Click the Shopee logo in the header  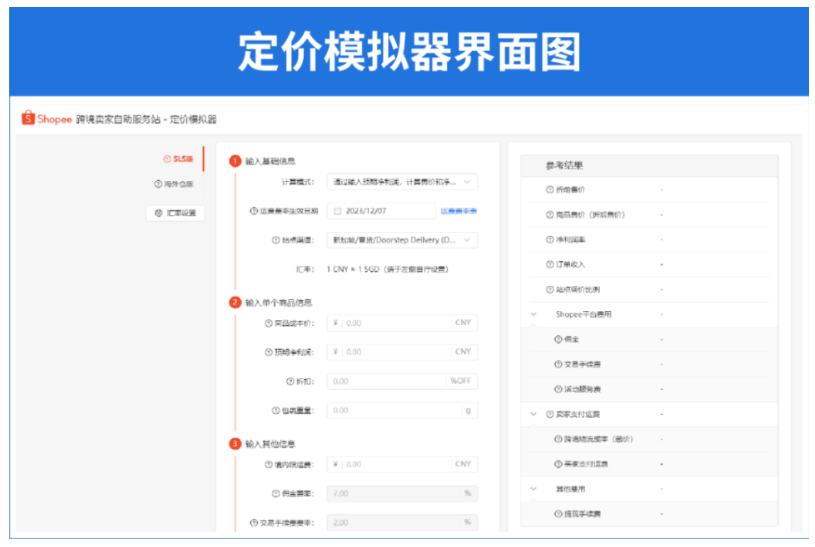coord(46,119)
